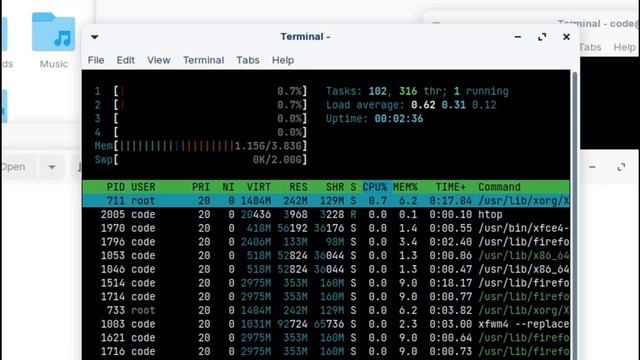Select process row PID 1796 firefox
640x360 pixels.
coord(326,242)
